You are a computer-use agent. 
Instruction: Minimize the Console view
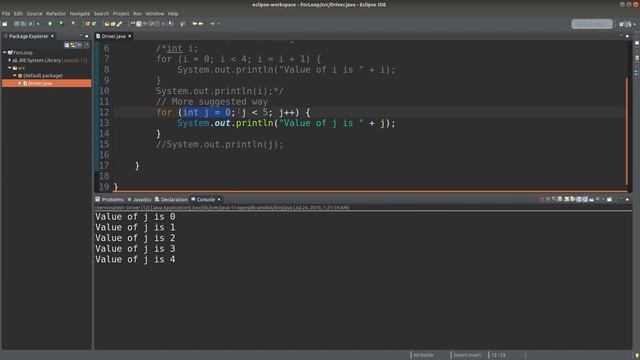621,199
